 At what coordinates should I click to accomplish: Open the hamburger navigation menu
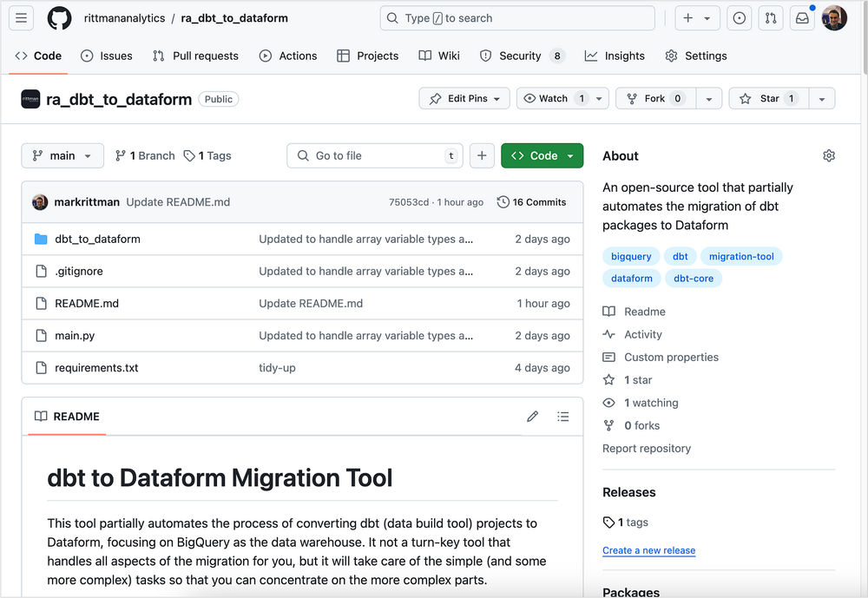pyautogui.click(x=21, y=18)
